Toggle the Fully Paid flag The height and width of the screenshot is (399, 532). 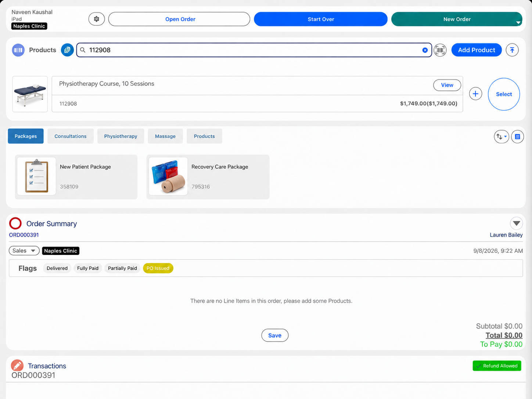pyautogui.click(x=88, y=268)
